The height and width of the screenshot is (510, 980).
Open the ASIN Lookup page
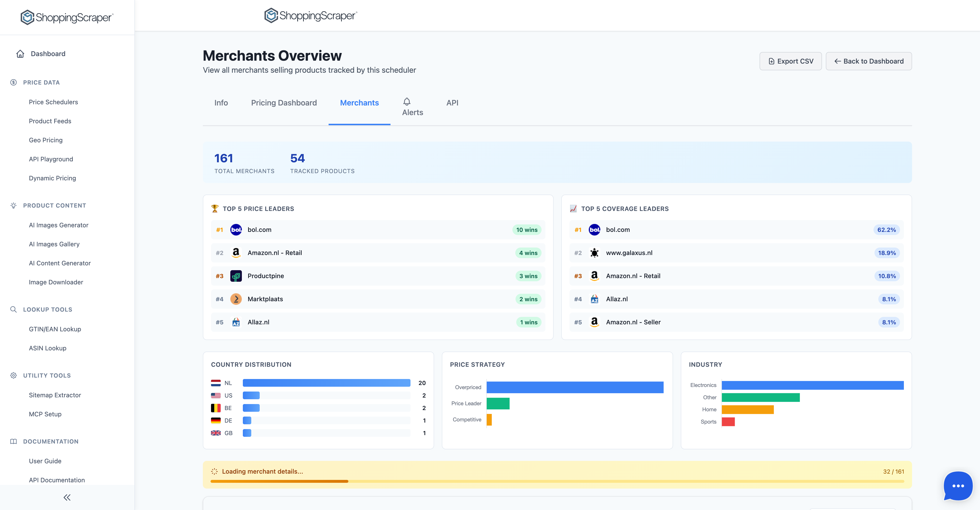click(x=47, y=348)
